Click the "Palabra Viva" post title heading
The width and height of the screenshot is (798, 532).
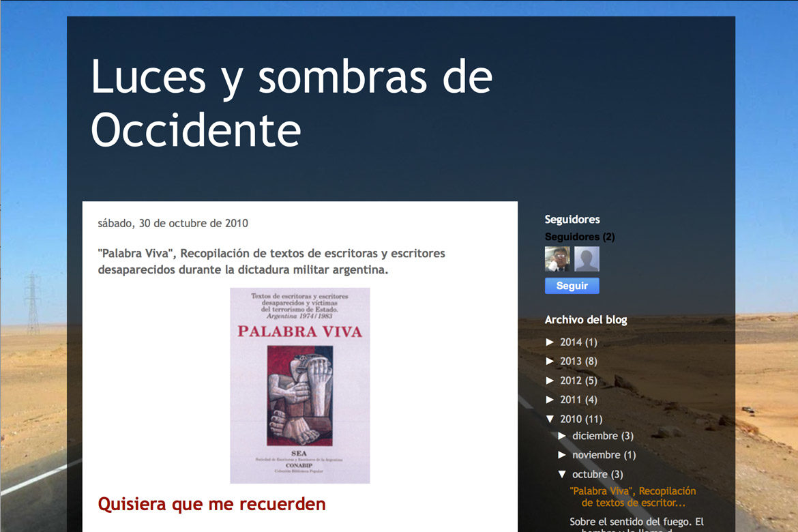[x=271, y=261]
